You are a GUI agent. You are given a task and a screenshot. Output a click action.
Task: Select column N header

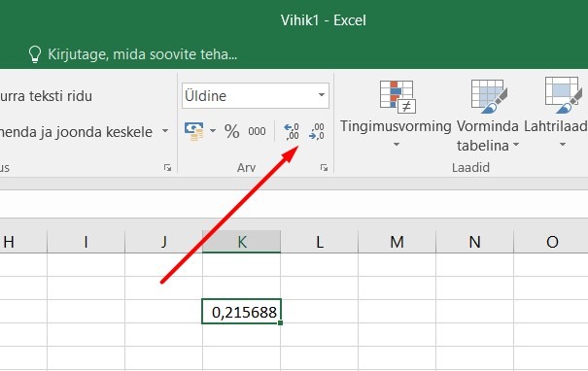click(474, 242)
